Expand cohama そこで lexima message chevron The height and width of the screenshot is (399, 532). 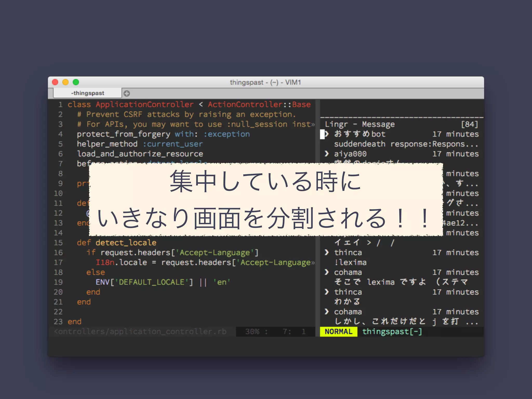point(327,272)
